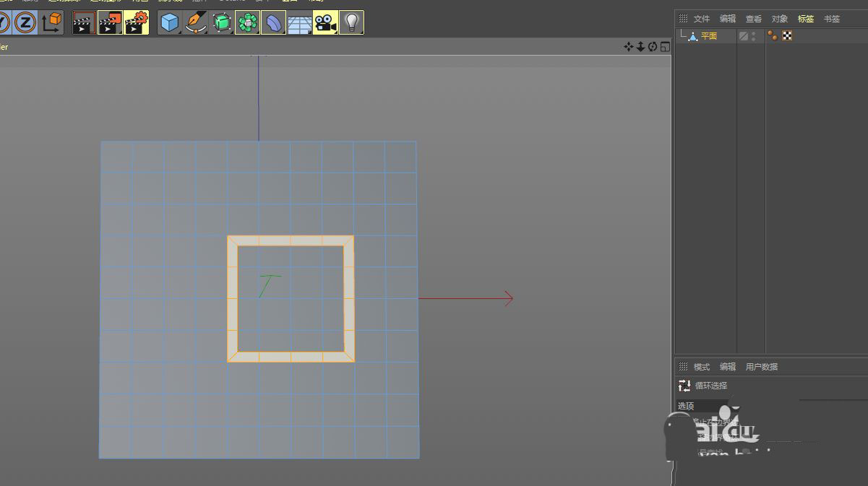Click the Floor environment grid icon
This screenshot has height=486, width=868.
(300, 23)
